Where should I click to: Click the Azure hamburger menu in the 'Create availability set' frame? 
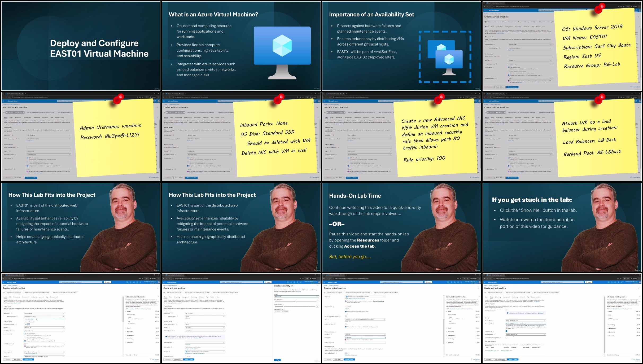click(164, 282)
